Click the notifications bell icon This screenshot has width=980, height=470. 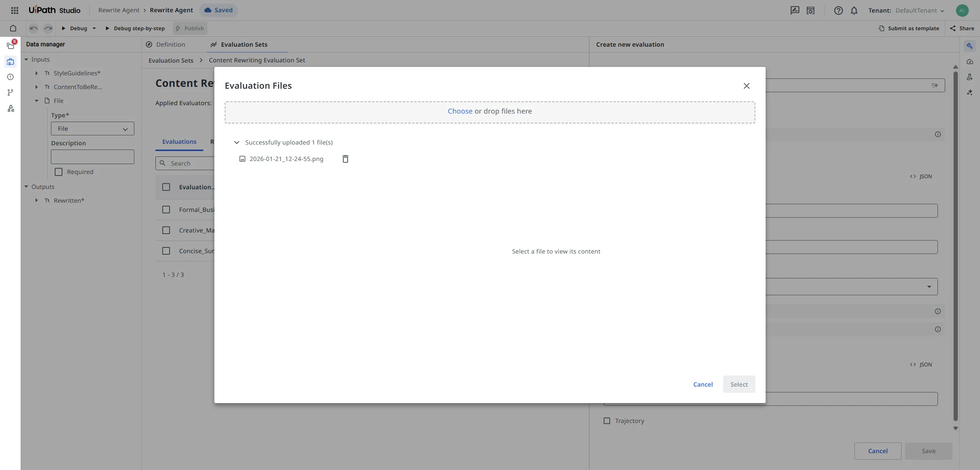pos(854,10)
